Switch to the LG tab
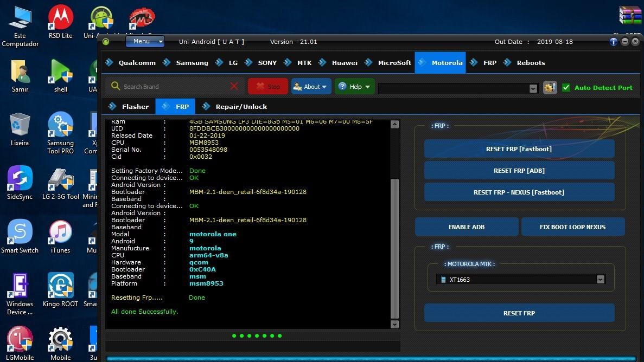The width and height of the screenshot is (644, 362). [x=228, y=63]
